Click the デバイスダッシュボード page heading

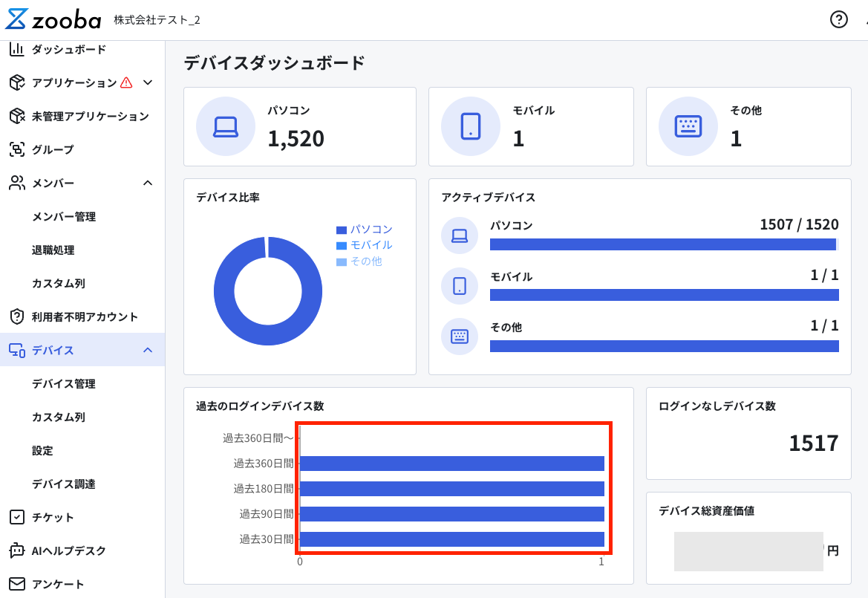[x=275, y=62]
